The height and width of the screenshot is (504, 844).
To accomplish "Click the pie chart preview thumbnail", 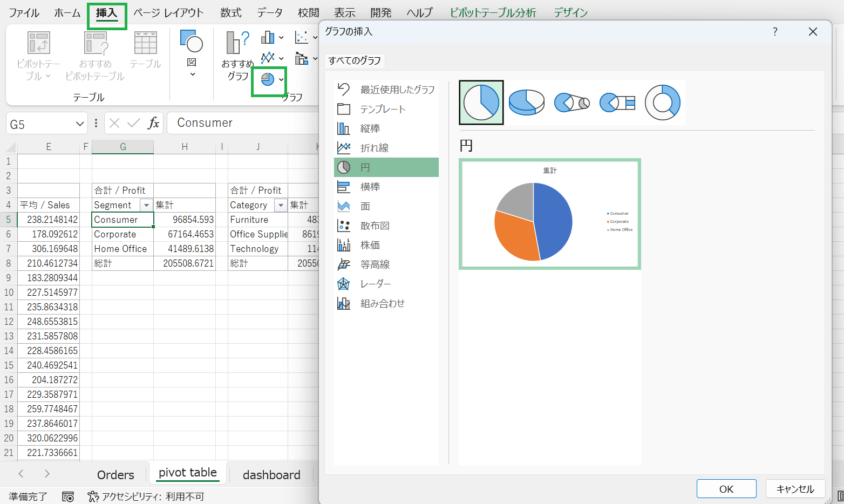I will (550, 214).
